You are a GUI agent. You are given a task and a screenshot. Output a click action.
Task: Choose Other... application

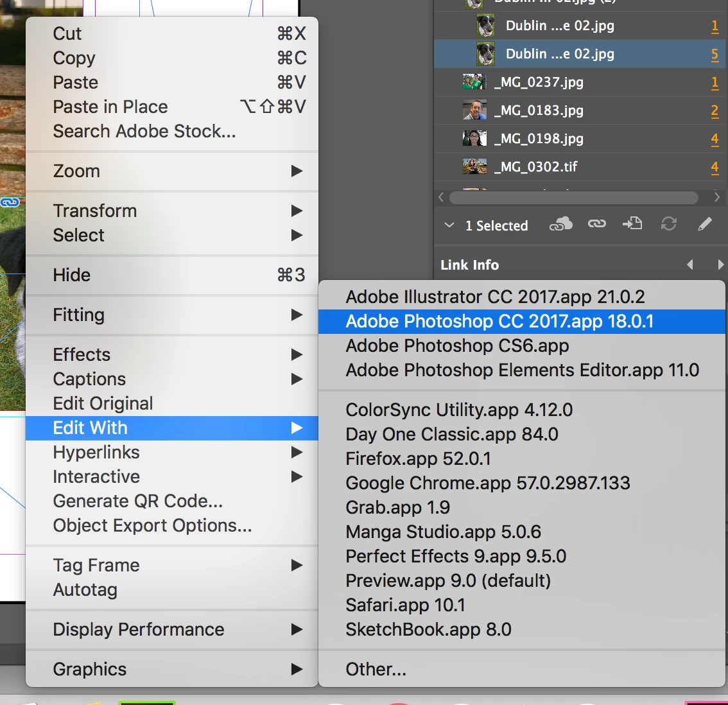522,669
